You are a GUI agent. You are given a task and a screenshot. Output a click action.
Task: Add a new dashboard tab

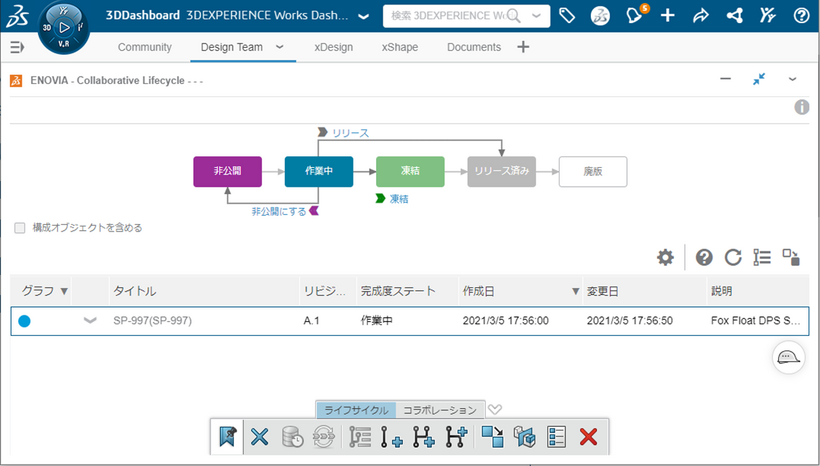[523, 47]
